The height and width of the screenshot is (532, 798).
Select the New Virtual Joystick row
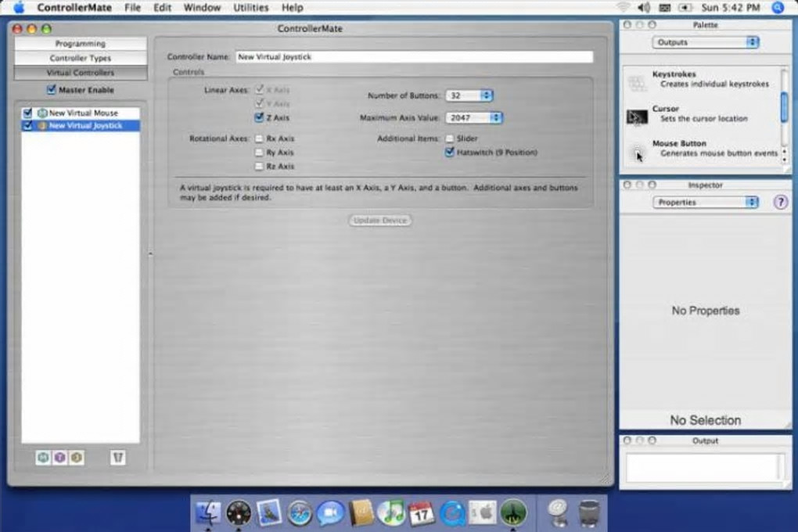(81, 126)
